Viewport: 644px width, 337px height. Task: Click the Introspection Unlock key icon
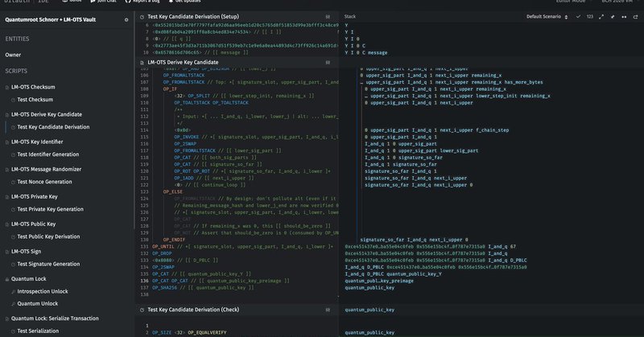(x=13, y=292)
